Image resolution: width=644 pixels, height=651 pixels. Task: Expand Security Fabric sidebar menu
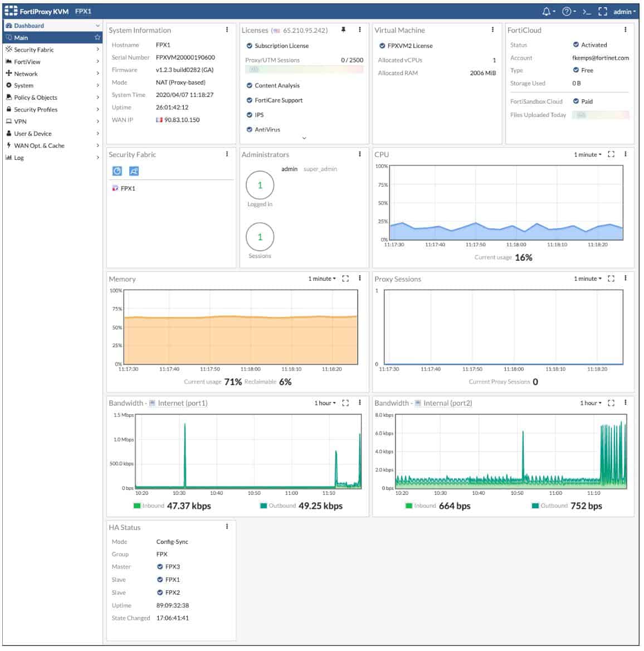click(52, 50)
